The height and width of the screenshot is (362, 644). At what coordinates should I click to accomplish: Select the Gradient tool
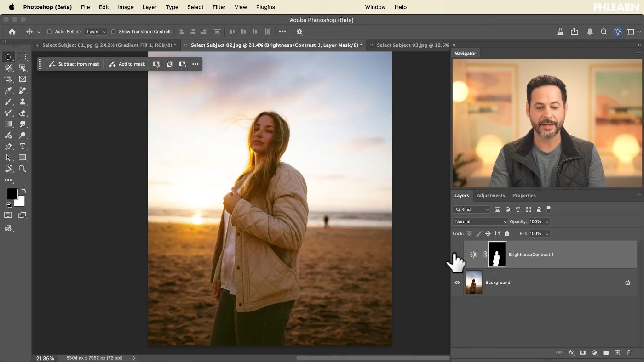(8, 124)
